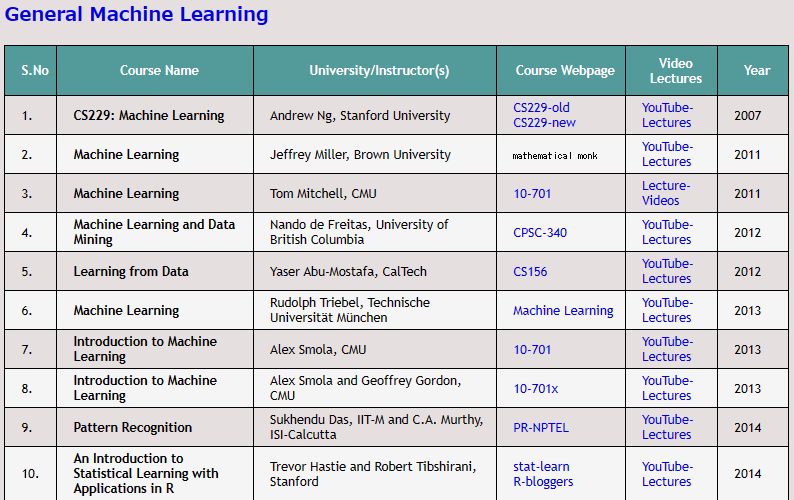Click Introduction to Machine Learning in row 8
This screenshot has width=794, height=500.
pos(145,388)
